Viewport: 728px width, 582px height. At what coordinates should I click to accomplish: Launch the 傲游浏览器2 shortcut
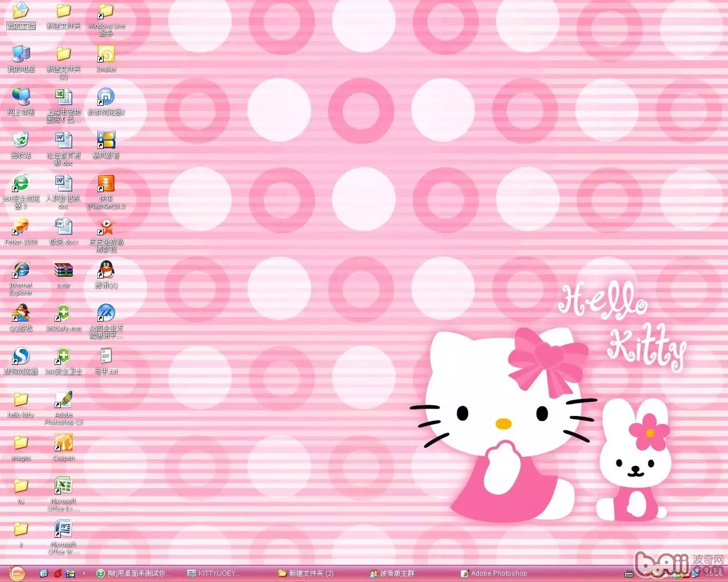[106, 102]
